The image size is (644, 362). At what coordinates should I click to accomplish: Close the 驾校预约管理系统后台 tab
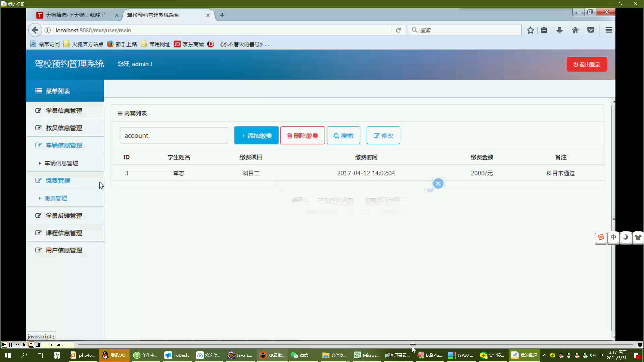208,15
